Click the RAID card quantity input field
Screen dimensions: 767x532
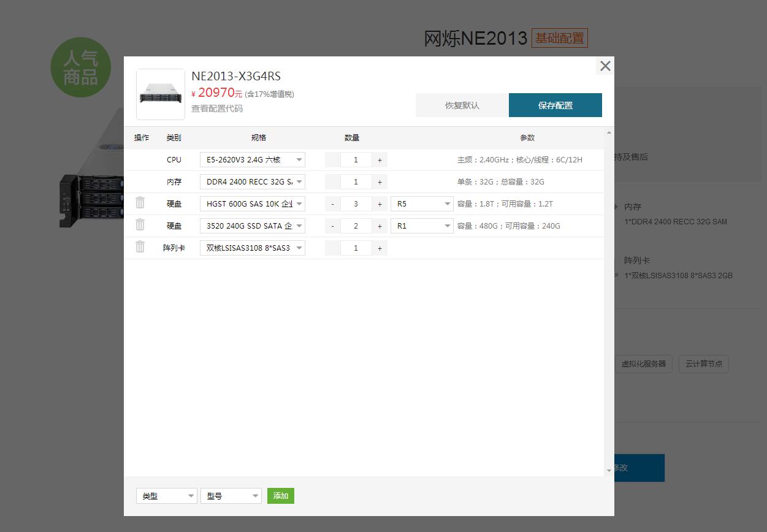click(356, 248)
